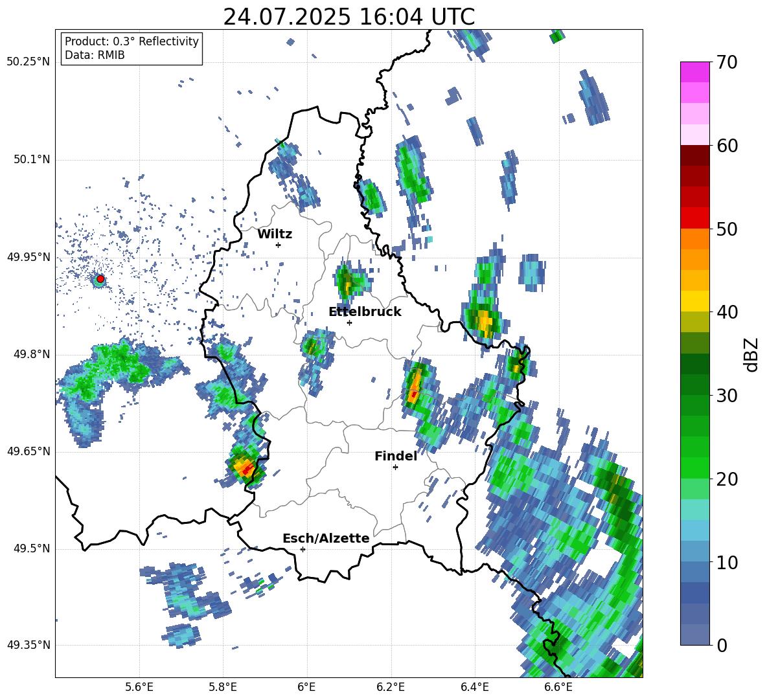Click the 30 label on the colorbar
Image resolution: width=767 pixels, height=700 pixels.
point(726,395)
